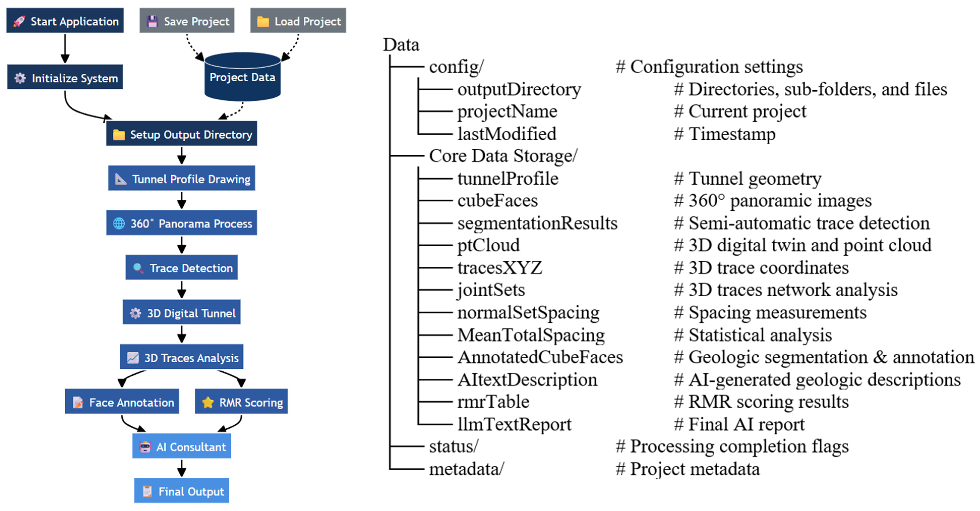The image size is (980, 511).
Task: Open the Face Annotation step
Action: tap(122, 401)
